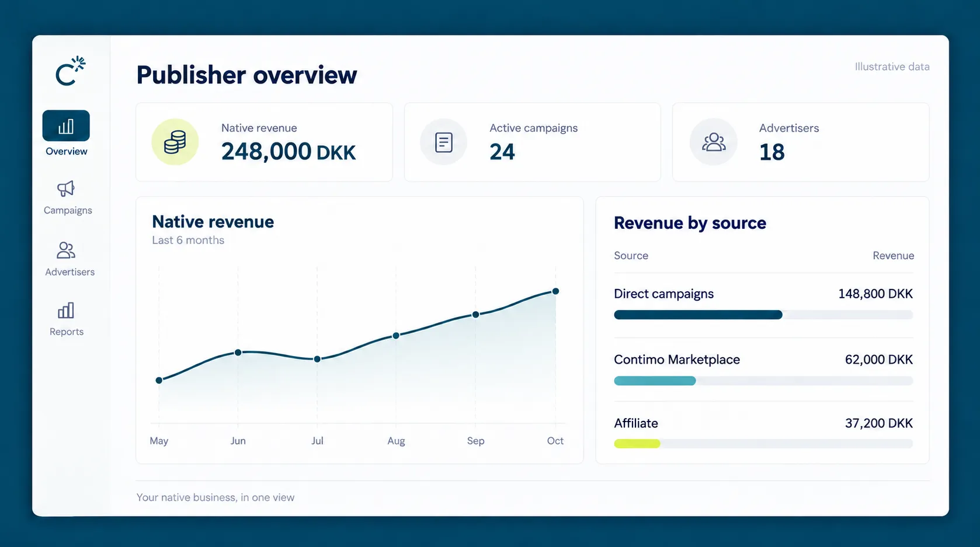Click the "248,000 DKK" value

289,152
